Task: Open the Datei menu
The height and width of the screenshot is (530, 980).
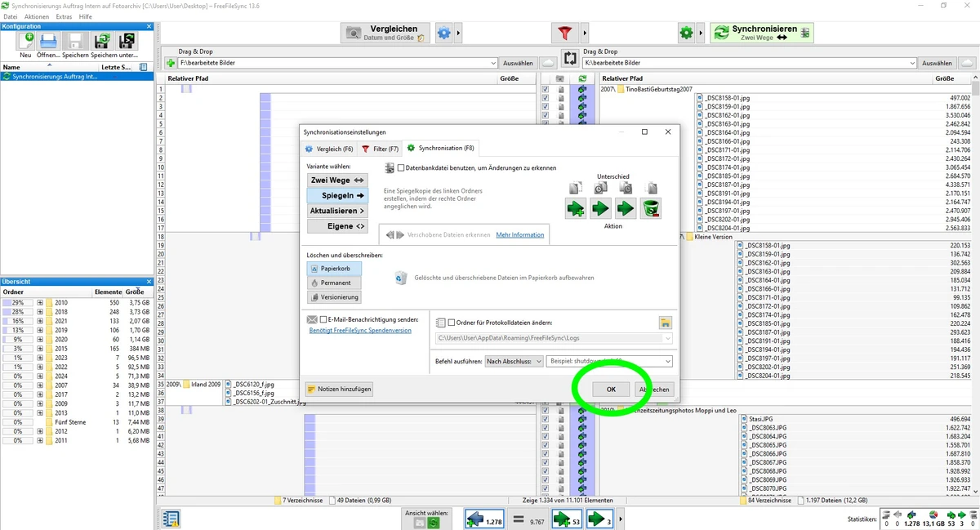Action: tap(11, 16)
